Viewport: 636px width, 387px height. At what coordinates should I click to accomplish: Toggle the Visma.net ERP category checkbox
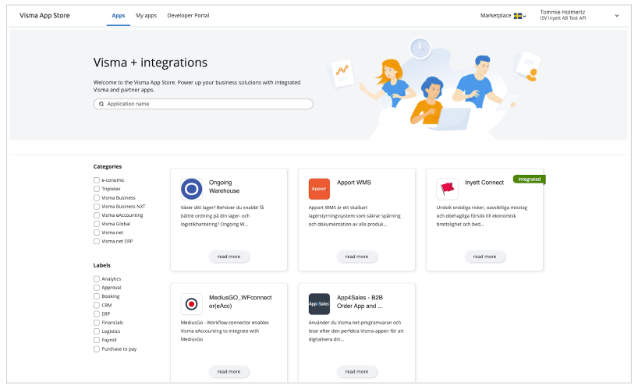point(97,241)
